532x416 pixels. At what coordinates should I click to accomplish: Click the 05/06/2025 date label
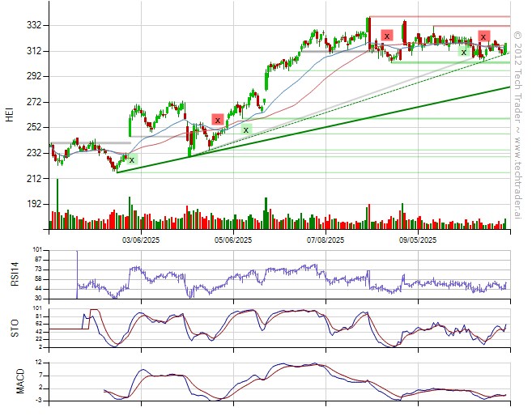[232, 240]
